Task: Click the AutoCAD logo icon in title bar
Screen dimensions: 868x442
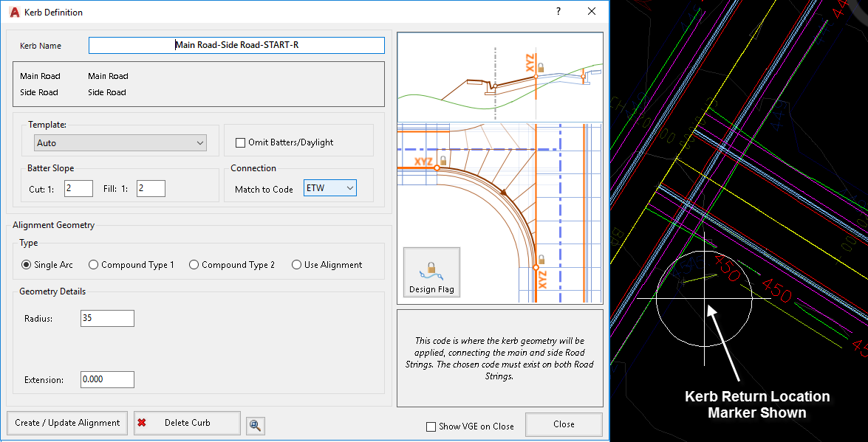Action: click(x=13, y=13)
